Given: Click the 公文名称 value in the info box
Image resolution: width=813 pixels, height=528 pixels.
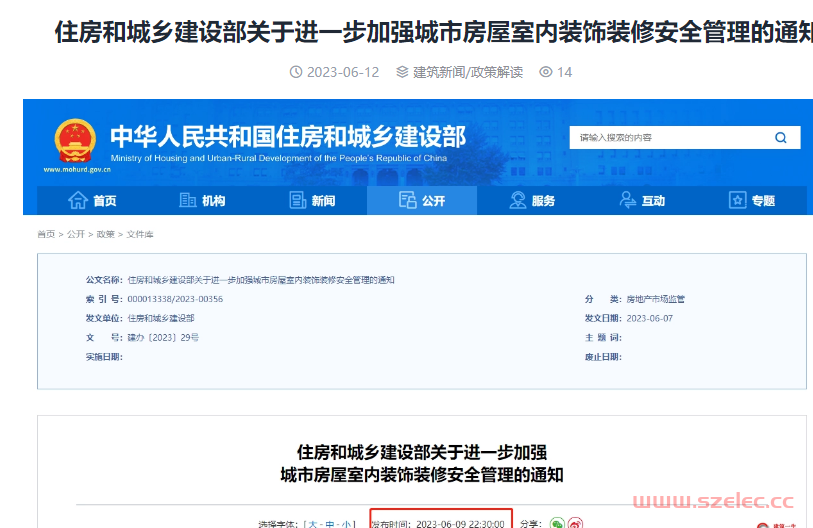Looking at the screenshot, I should [261, 280].
